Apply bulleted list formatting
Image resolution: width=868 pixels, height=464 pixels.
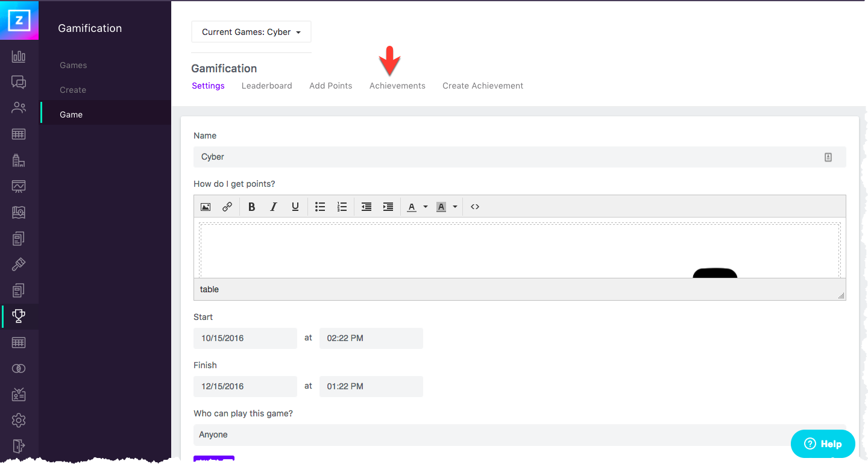point(320,207)
